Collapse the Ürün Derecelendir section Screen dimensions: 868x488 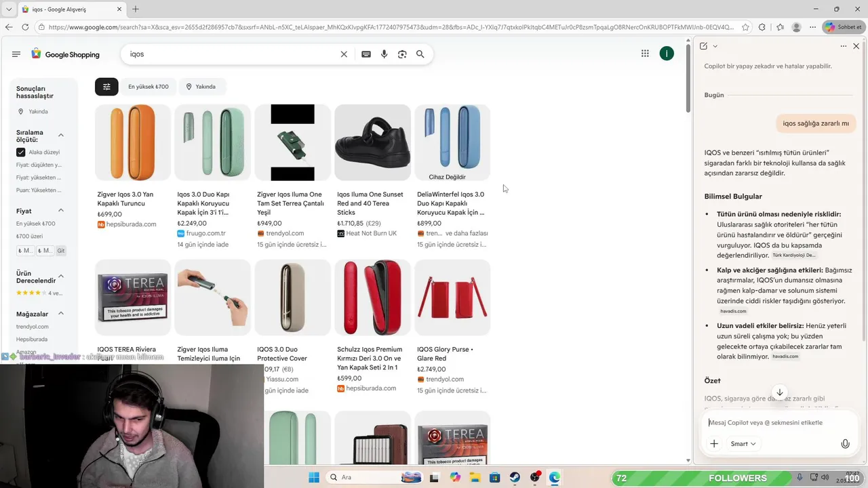(61, 277)
